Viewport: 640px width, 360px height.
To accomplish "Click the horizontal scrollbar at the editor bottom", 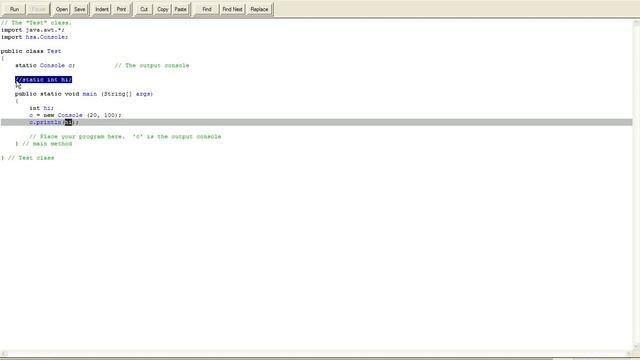I will (x=316, y=354).
